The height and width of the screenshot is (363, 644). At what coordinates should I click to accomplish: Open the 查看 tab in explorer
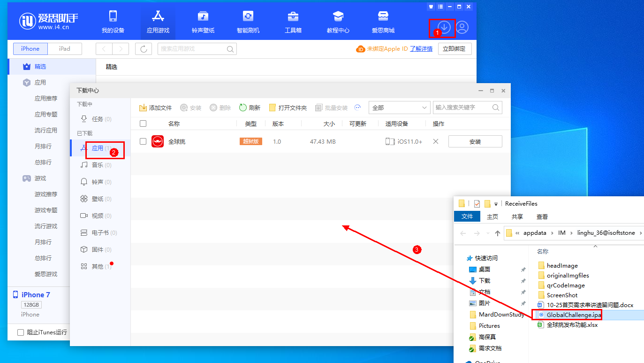point(542,216)
